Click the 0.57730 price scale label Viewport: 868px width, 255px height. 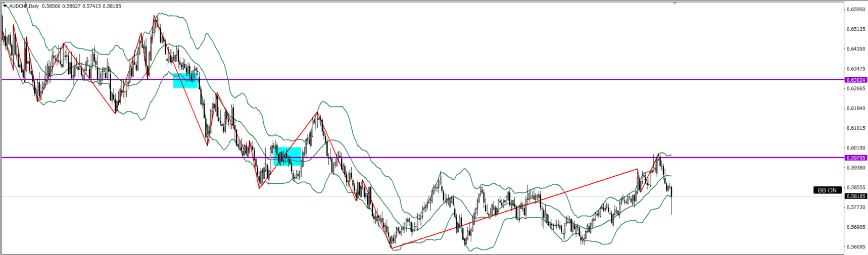click(856, 207)
